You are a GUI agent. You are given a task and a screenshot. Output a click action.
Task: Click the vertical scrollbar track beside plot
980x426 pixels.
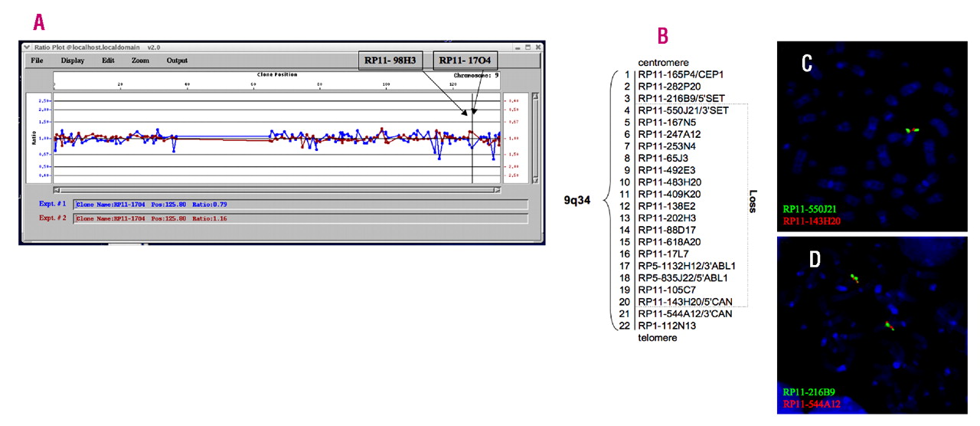tap(535, 138)
